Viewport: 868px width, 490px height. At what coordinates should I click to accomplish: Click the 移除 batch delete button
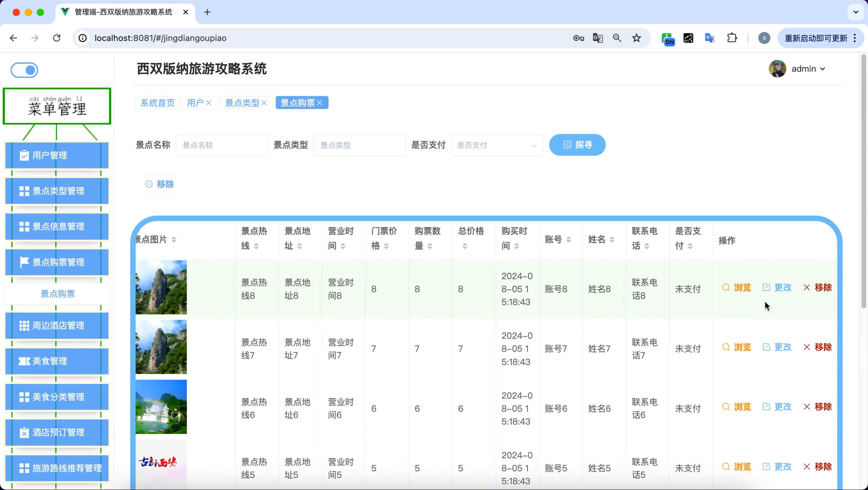[x=160, y=184]
